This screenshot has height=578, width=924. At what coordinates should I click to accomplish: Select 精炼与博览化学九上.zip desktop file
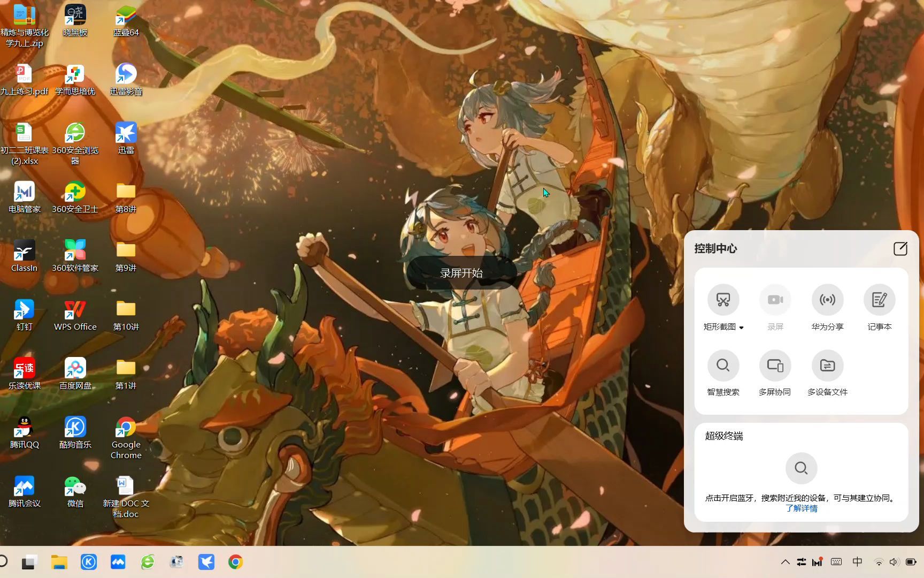(24, 26)
